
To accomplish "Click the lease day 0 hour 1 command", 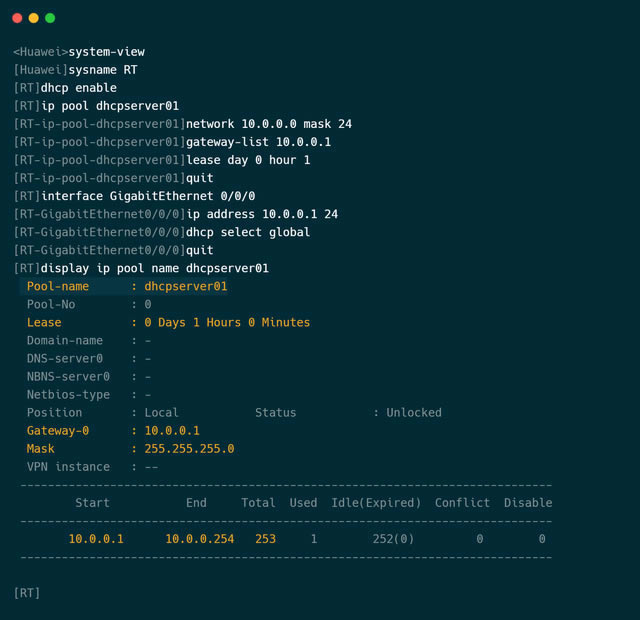I will pyautogui.click(x=248, y=160).
